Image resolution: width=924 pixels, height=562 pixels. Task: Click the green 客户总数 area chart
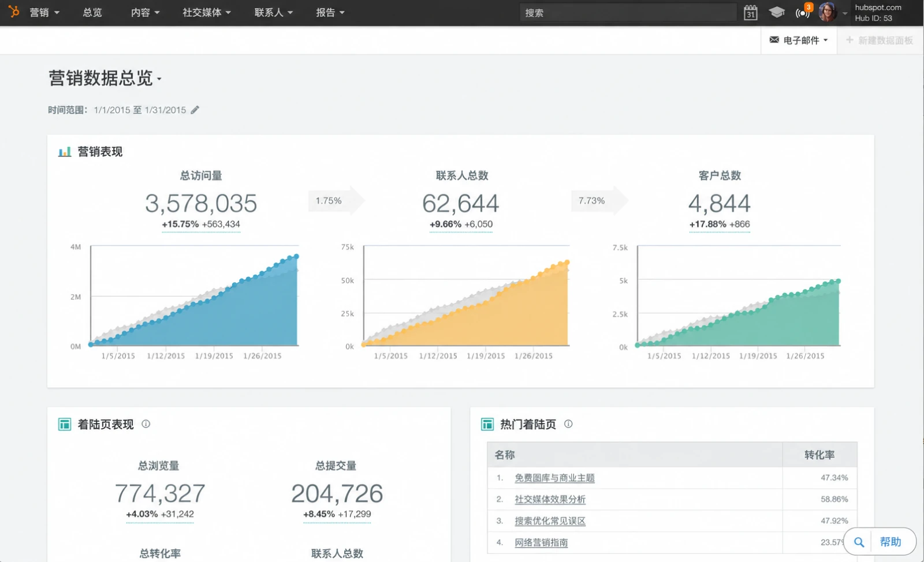738,295
